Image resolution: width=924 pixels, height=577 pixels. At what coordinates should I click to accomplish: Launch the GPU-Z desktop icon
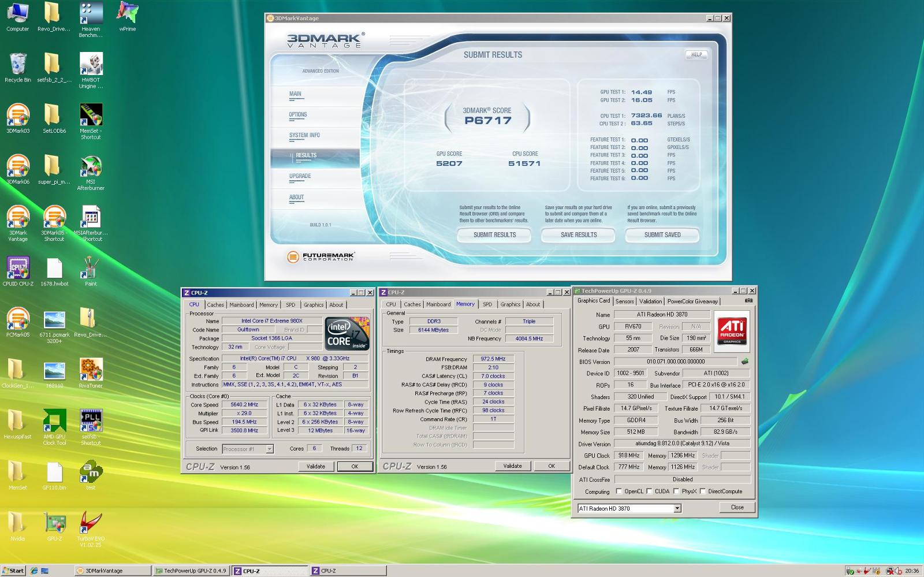pyautogui.click(x=54, y=526)
